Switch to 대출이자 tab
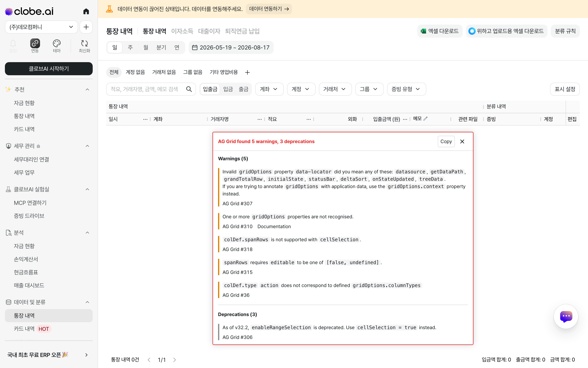 tap(209, 31)
